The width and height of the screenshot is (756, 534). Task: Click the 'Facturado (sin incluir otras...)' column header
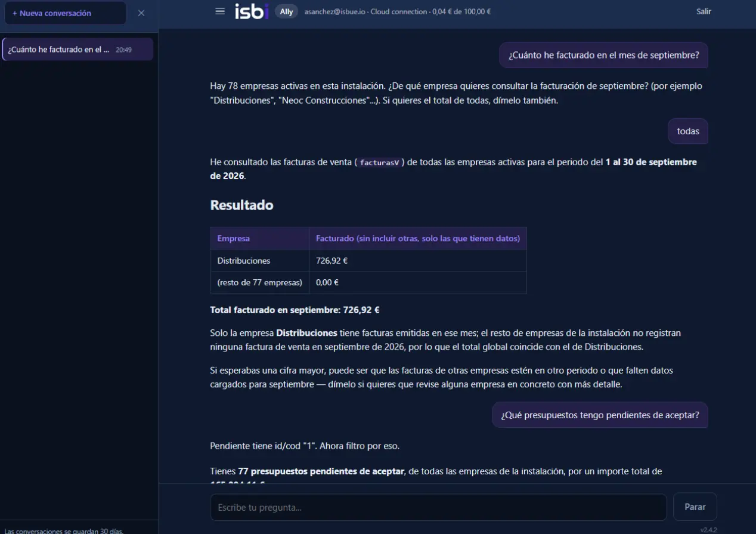418,239
